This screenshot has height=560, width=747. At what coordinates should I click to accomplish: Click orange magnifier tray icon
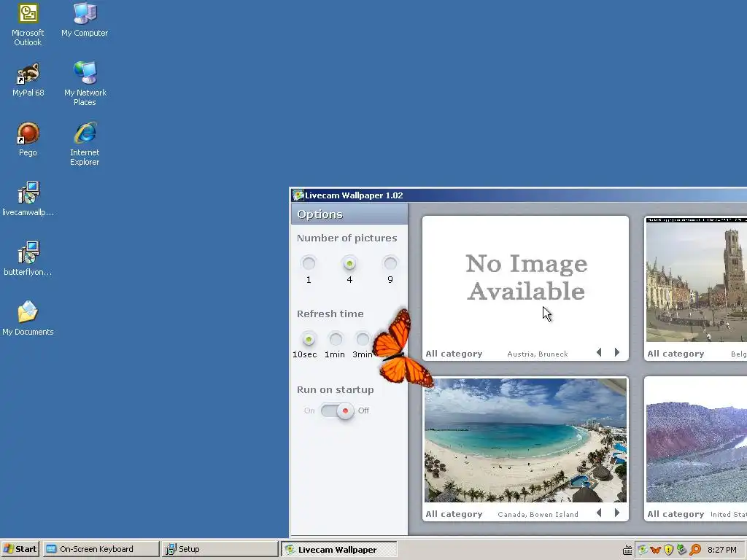(x=695, y=550)
